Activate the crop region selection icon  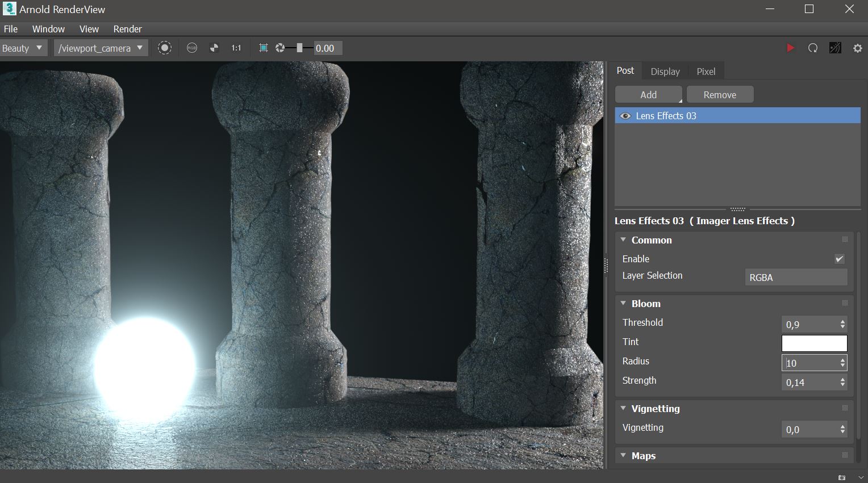tap(263, 48)
